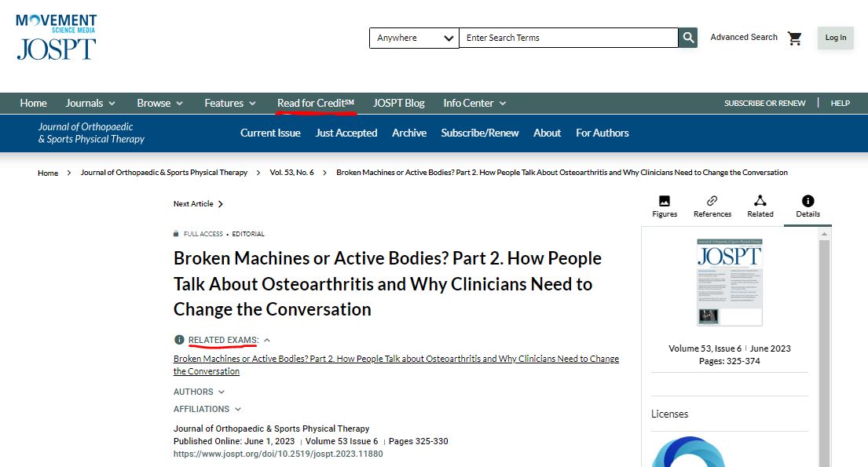Click the EDITORIAL label
This screenshot has height=467, width=868.
pyautogui.click(x=248, y=234)
